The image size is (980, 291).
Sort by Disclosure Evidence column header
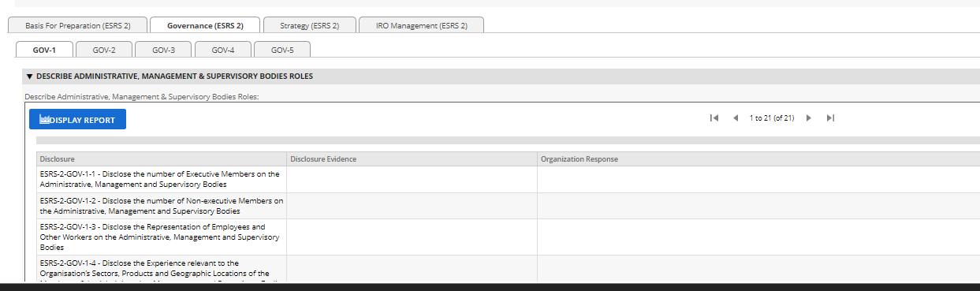click(x=412, y=159)
